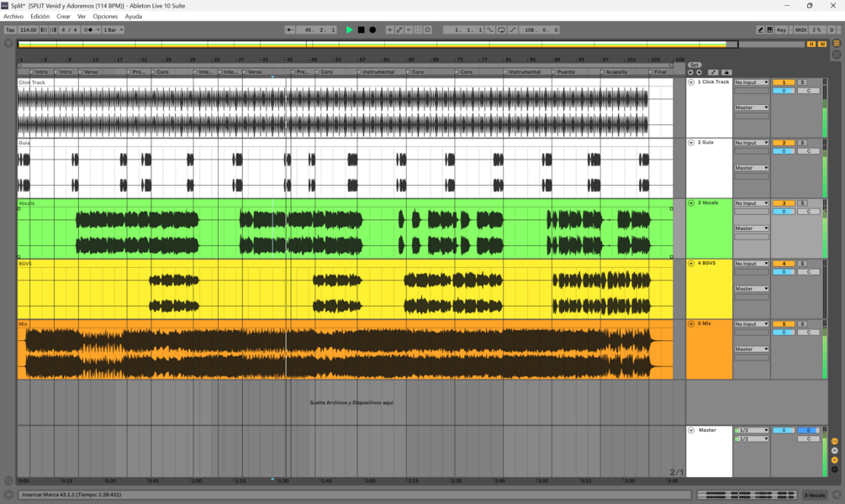The height and width of the screenshot is (504, 845).
Task: Toggle Vocals track activator button 3
Action: [784, 203]
